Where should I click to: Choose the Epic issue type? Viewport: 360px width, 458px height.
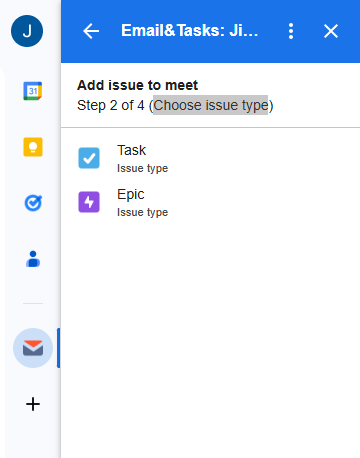click(210, 202)
